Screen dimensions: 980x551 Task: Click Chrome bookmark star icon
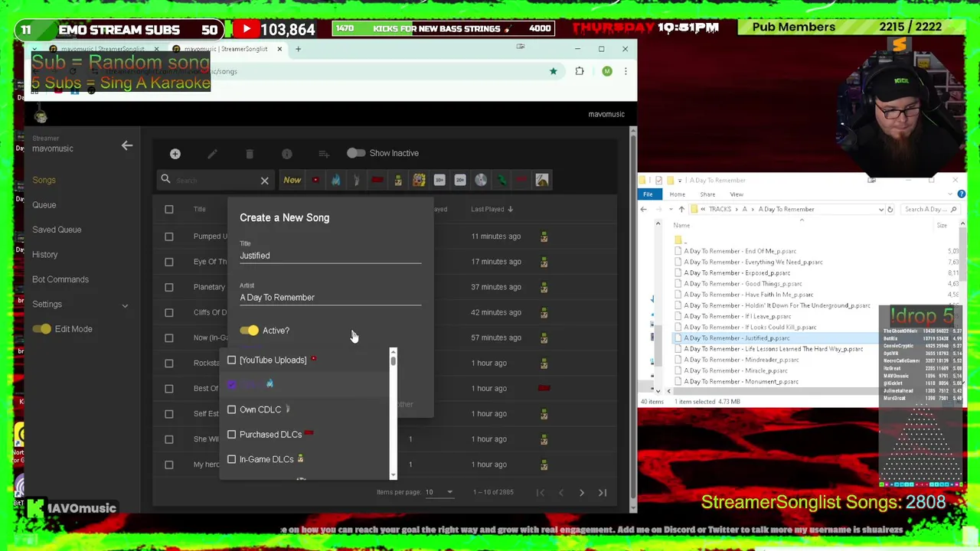pos(553,71)
